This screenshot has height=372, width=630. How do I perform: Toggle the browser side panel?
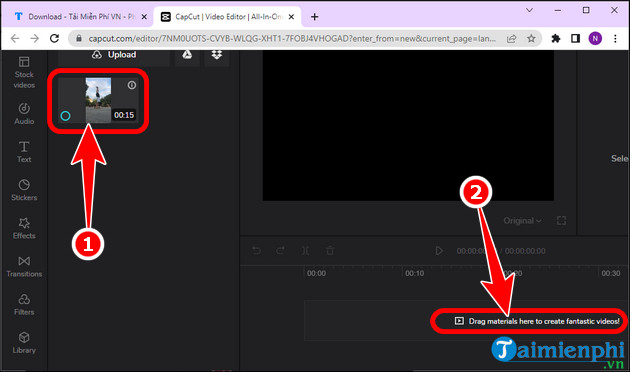click(x=575, y=39)
